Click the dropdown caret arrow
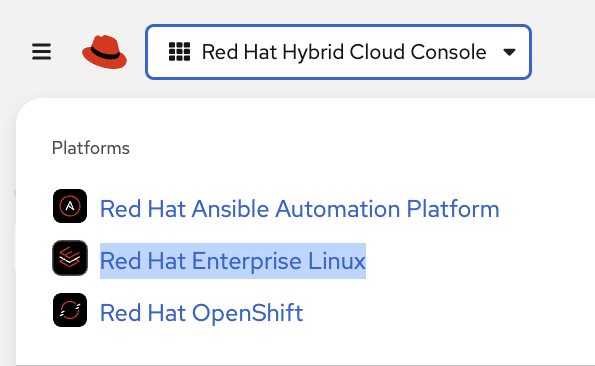 point(509,52)
